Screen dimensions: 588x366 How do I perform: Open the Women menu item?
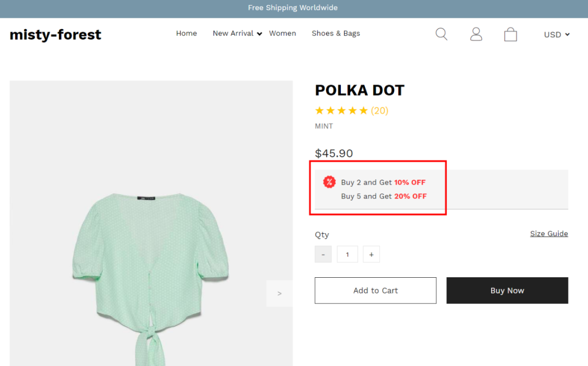(283, 33)
